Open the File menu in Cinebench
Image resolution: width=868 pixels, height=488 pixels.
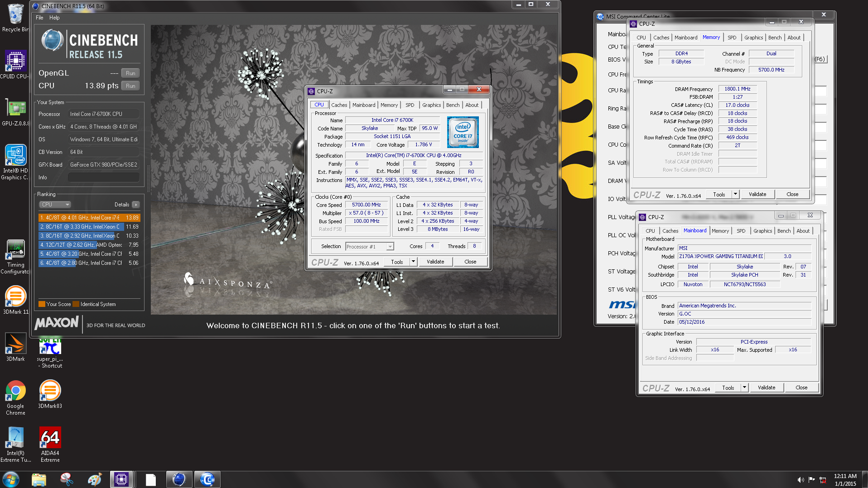click(39, 18)
